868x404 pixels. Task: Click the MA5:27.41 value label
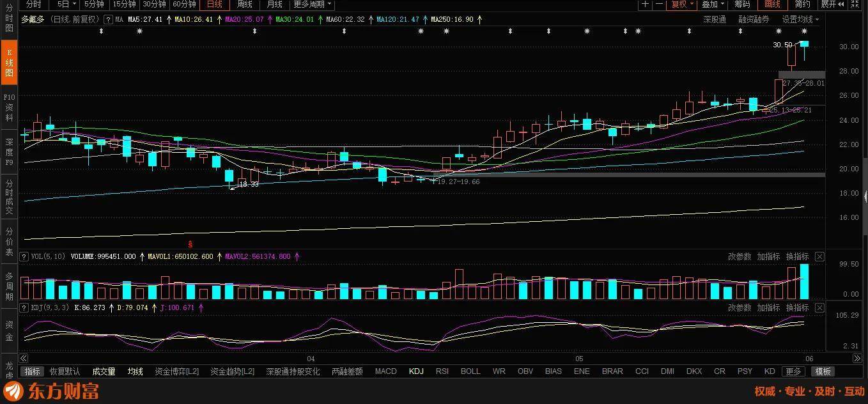click(x=145, y=20)
